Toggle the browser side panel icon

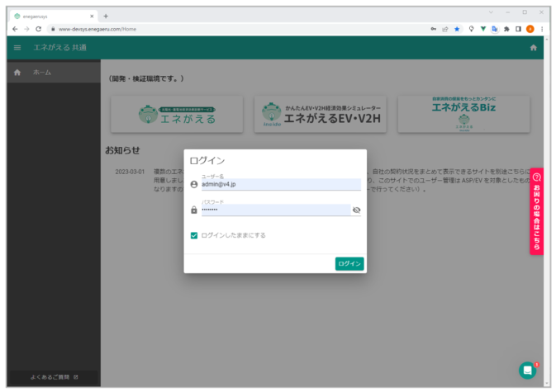pos(519,29)
